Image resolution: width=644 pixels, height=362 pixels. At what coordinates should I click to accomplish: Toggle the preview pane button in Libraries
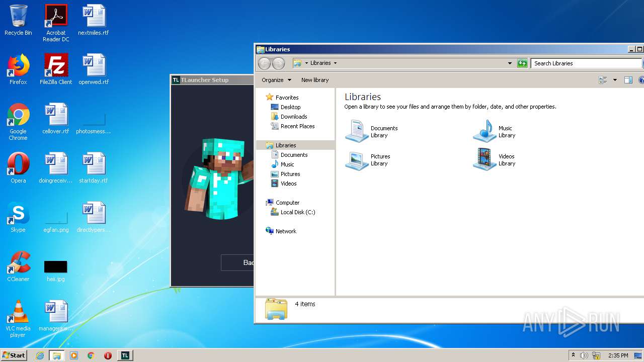coord(628,80)
